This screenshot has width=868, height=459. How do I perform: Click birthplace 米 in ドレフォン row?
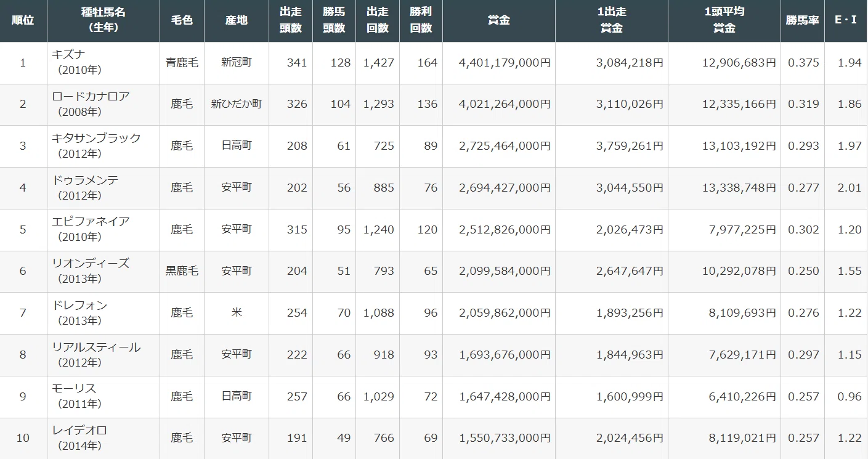[237, 313]
